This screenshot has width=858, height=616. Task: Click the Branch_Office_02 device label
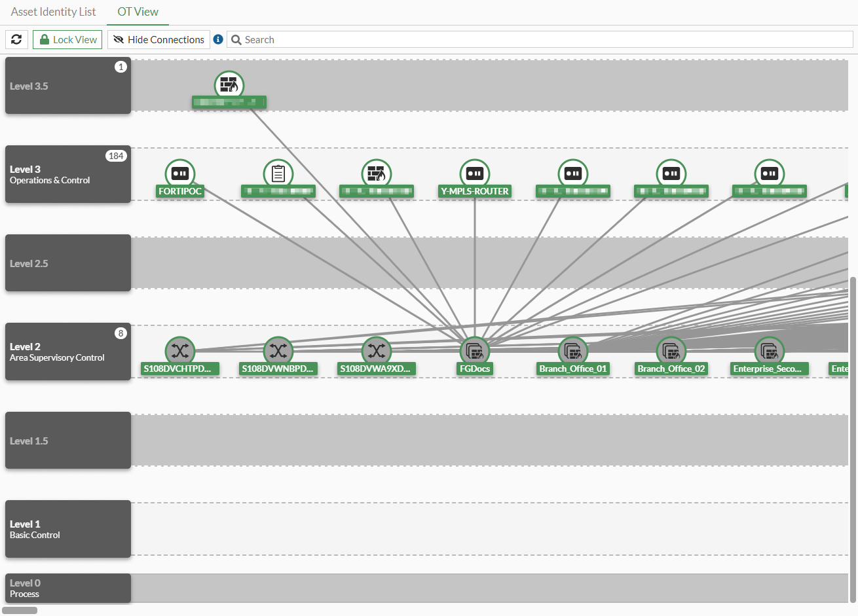click(x=671, y=369)
